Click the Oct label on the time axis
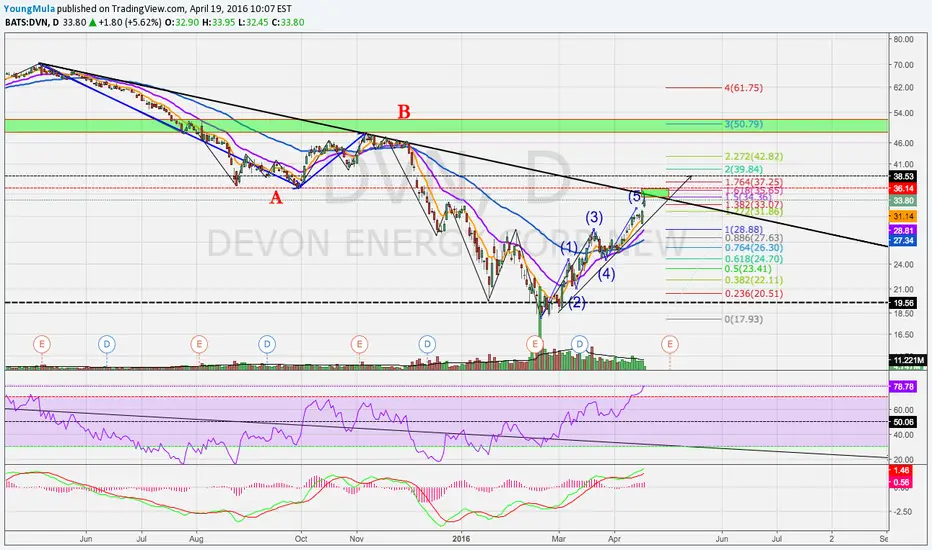The width and height of the screenshot is (932, 550). point(301,539)
